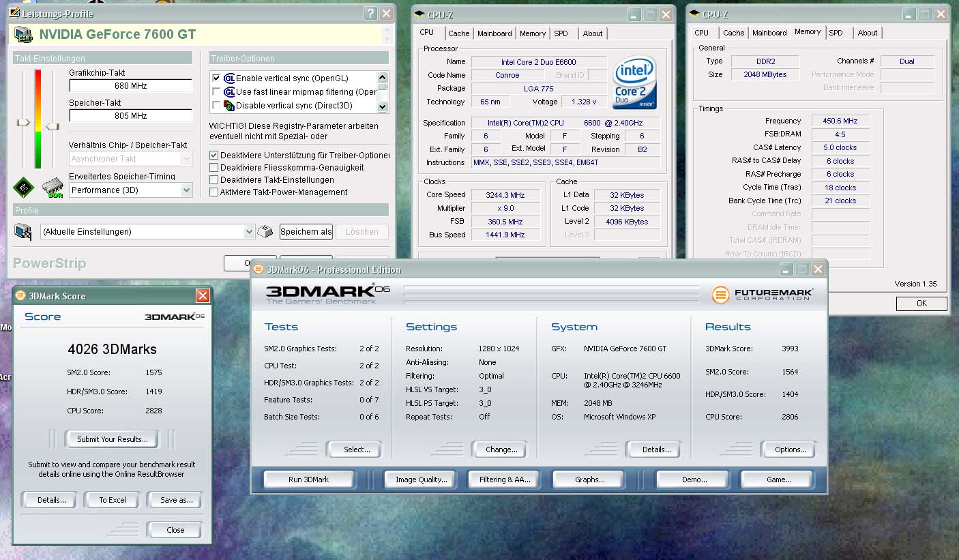Enable vertical sync (OpenGL) checkbox
Image resolution: width=959 pixels, height=560 pixels.
(x=216, y=78)
